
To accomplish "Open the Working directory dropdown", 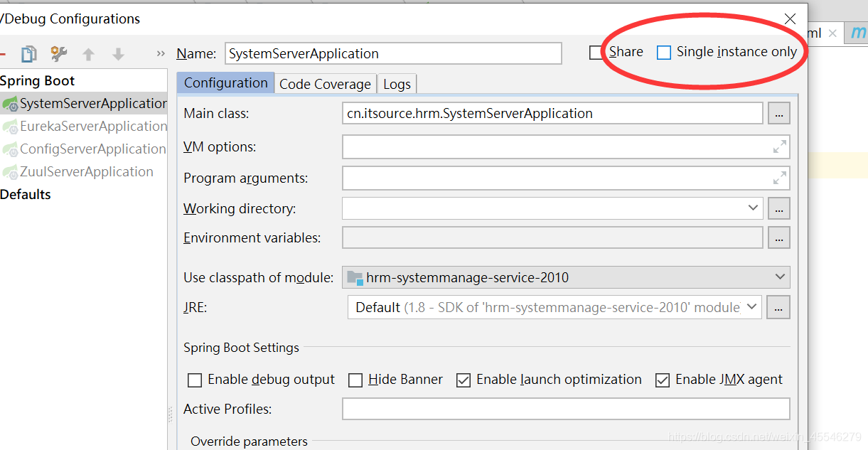I will click(754, 208).
